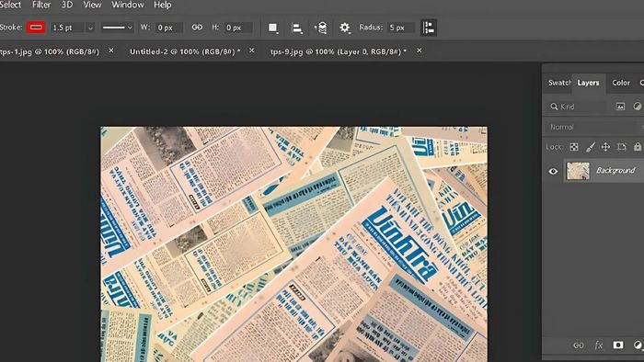Expand the stroke width dropdown arrow
Screen dimensions: 644x362
[x=90, y=28]
